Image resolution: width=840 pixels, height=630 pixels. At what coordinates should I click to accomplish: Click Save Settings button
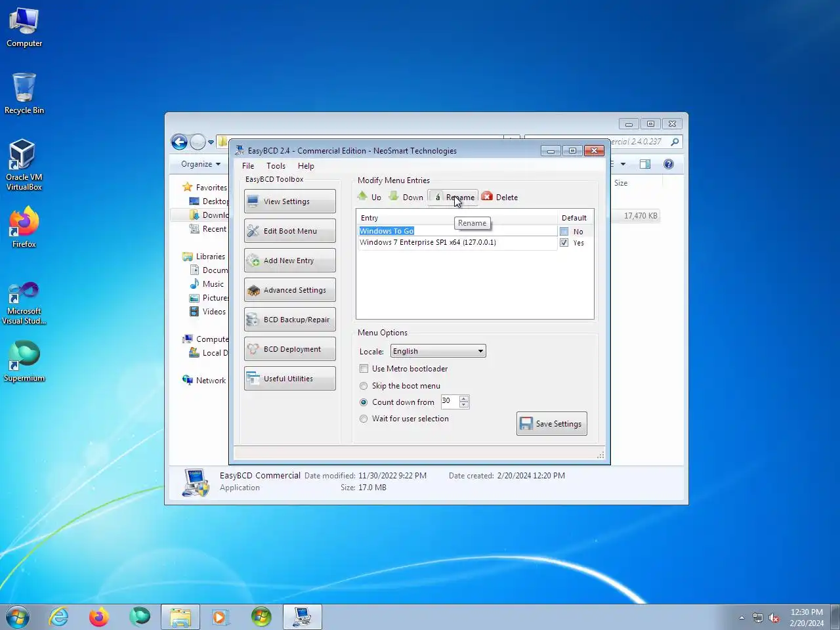click(552, 424)
